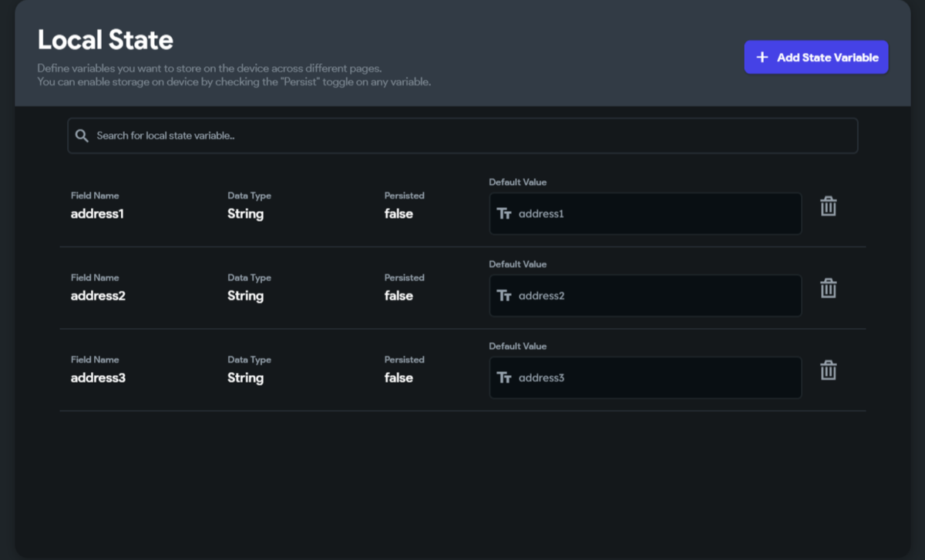Image resolution: width=925 pixels, height=560 pixels.
Task: Remove address3 using its trash icon
Action: (x=828, y=371)
